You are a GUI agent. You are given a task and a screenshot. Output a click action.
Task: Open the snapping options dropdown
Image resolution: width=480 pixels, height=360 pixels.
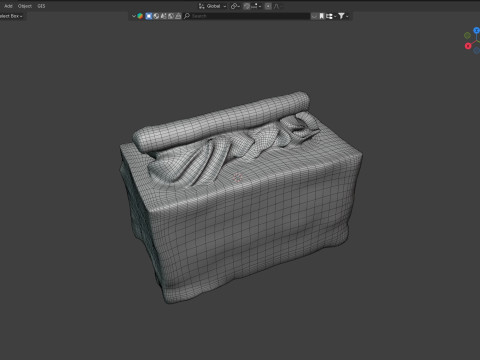(x=256, y=6)
